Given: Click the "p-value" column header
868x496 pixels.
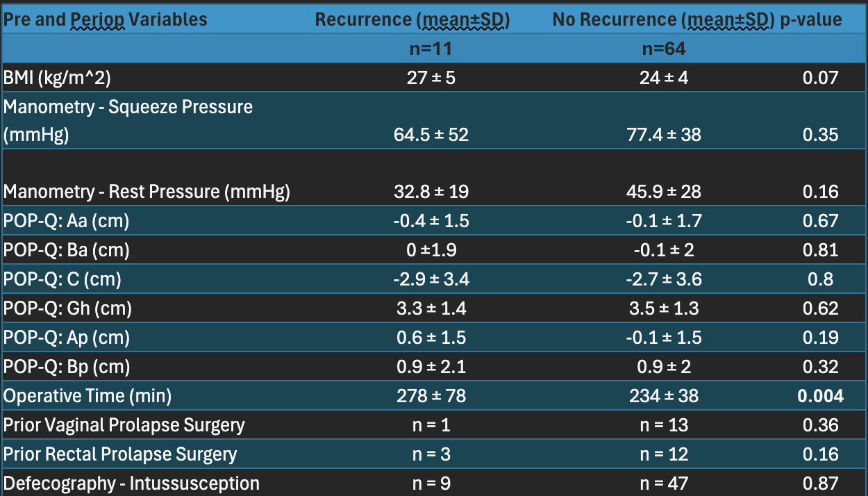Looking at the screenshot, I should click(811, 19).
